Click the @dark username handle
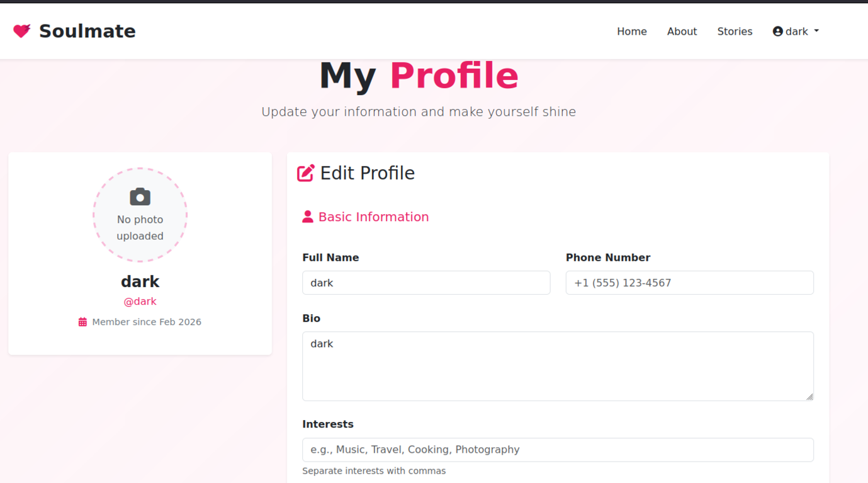The image size is (868, 483). pyautogui.click(x=140, y=302)
